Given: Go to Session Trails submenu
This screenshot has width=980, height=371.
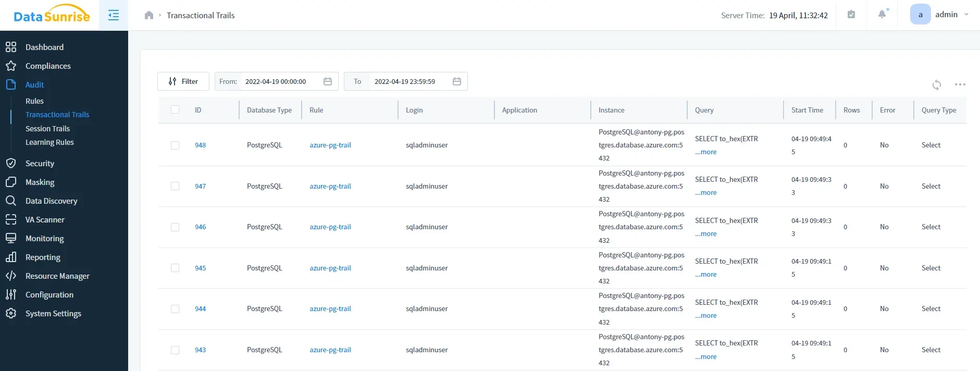Looking at the screenshot, I should [x=47, y=129].
